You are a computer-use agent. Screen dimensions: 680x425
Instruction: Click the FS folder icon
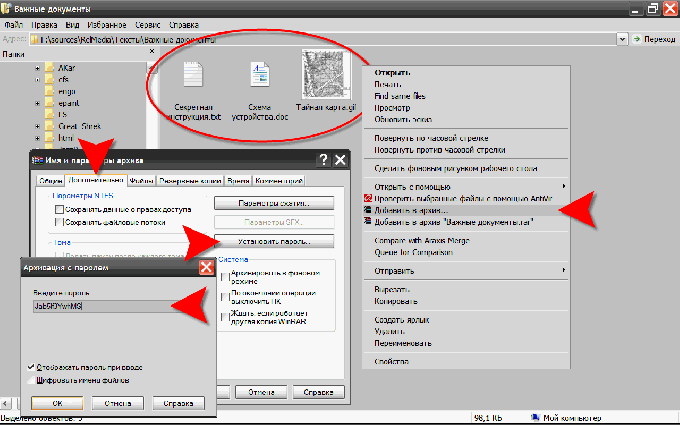[x=50, y=114]
